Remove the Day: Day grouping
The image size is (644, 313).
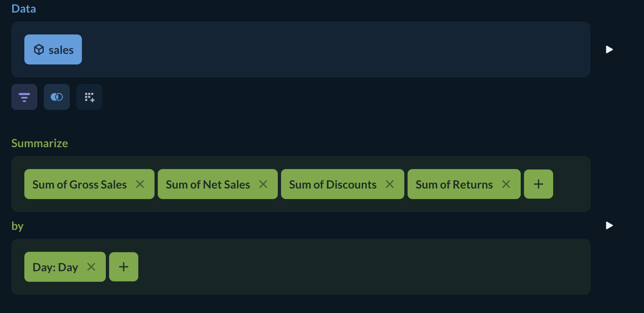click(91, 267)
